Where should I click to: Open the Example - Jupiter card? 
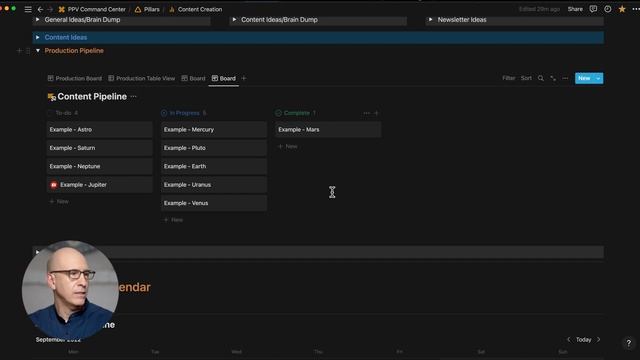coord(100,184)
